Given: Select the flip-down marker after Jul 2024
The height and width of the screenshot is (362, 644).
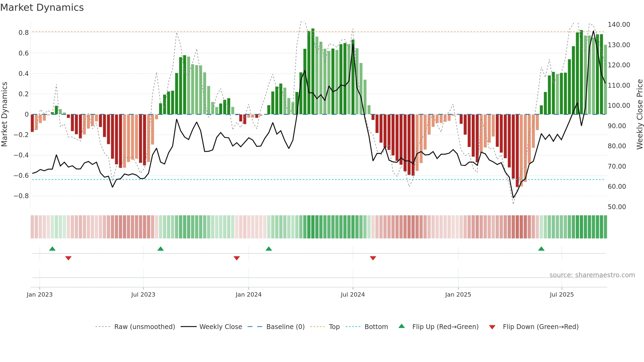Looking at the screenshot, I should (x=373, y=258).
